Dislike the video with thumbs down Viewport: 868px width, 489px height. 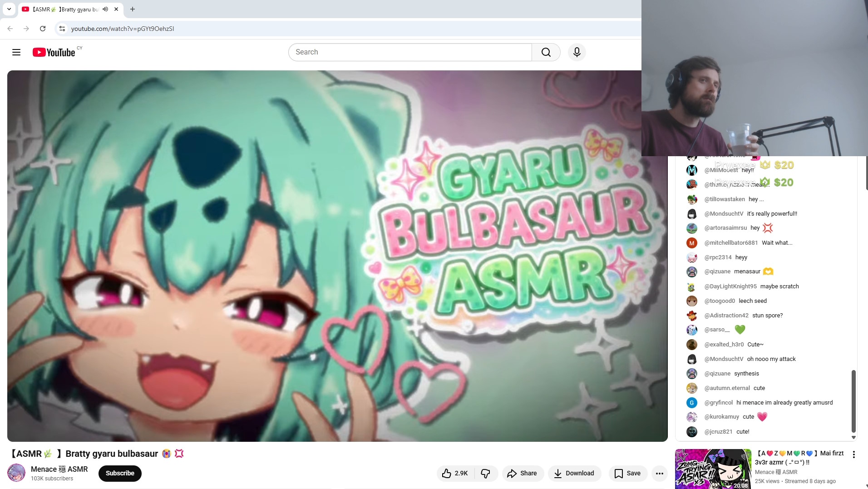pos(486,474)
